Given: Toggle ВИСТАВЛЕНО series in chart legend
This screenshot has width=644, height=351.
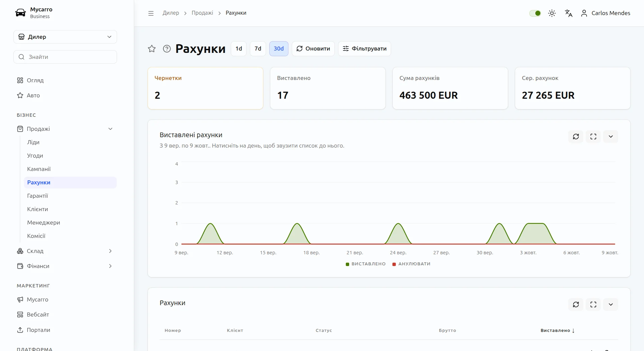Looking at the screenshot, I should [366, 264].
